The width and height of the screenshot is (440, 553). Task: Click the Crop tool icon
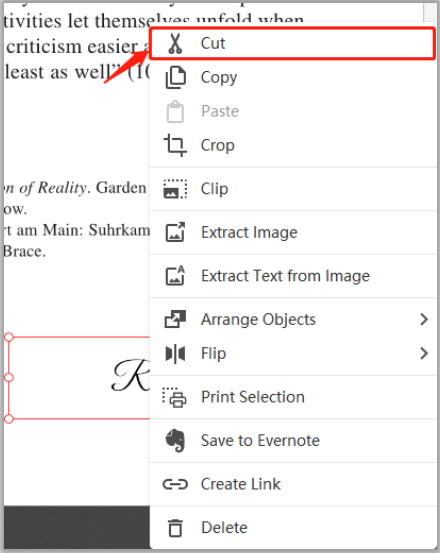tap(175, 145)
